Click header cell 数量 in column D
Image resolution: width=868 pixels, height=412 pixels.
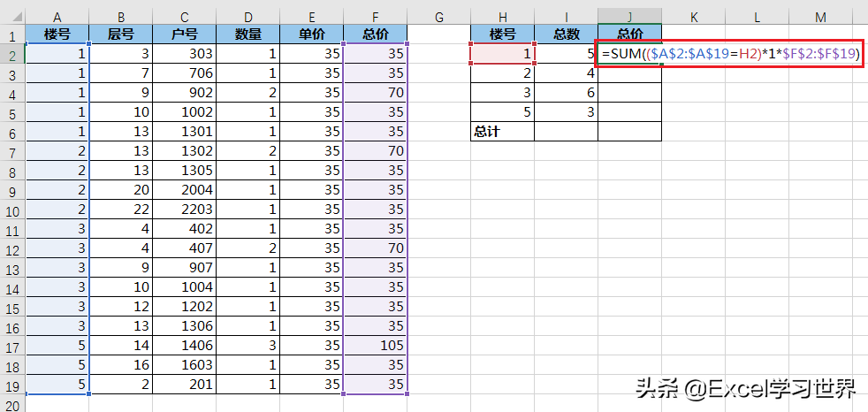[248, 34]
